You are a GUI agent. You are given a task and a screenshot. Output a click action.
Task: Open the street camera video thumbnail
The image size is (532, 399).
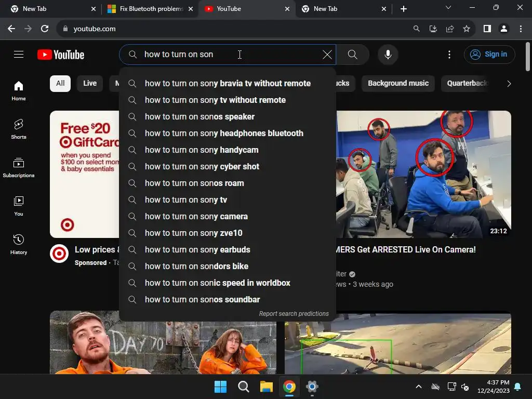point(397,344)
